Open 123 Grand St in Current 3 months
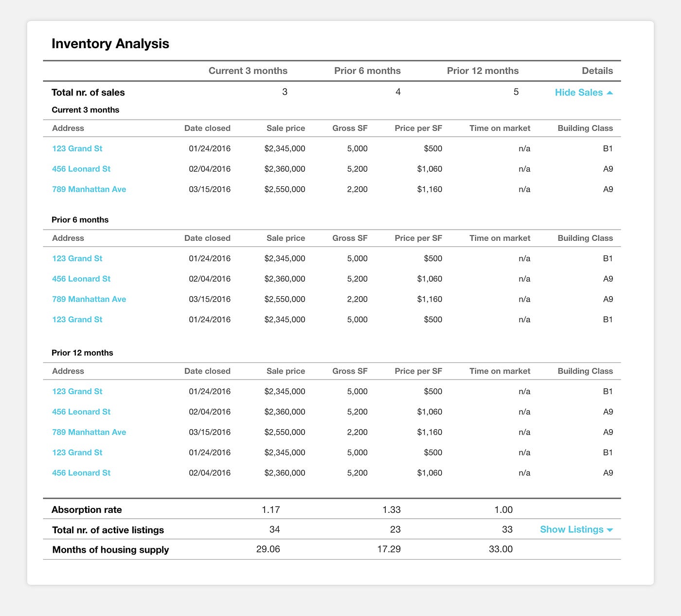681x616 pixels. pyautogui.click(x=77, y=148)
